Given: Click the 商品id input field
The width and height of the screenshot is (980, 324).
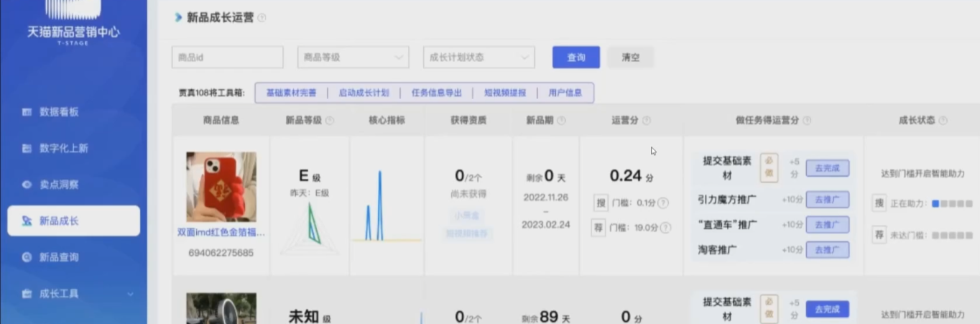Looking at the screenshot, I should (227, 57).
